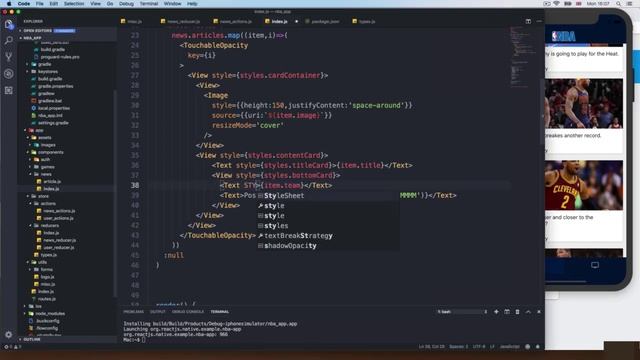
Task: Close the terminal panel
Action: coord(539,312)
